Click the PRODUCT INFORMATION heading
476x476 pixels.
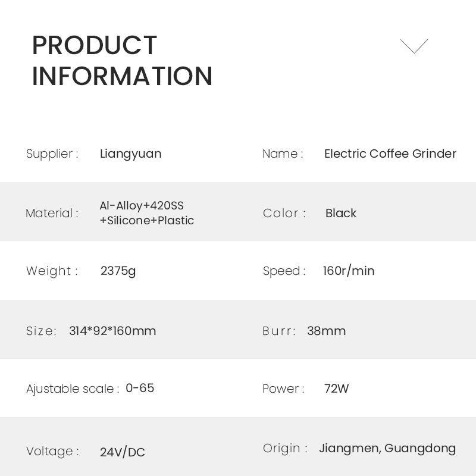122,61
